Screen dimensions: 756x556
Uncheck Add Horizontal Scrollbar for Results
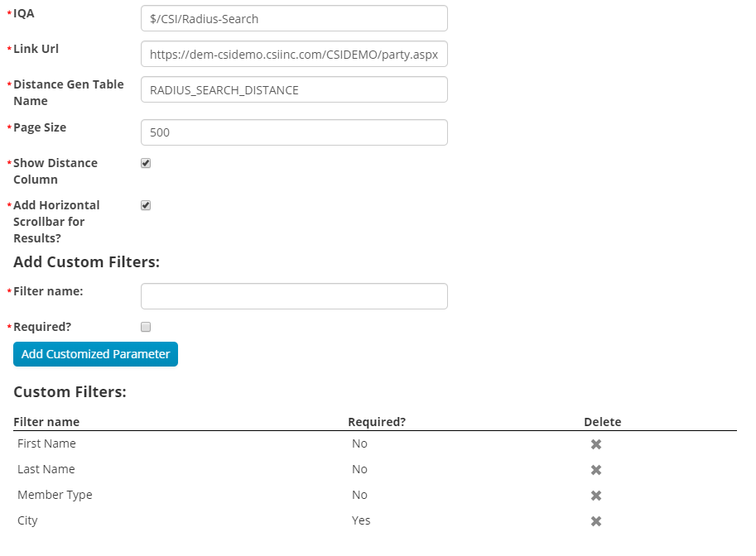146,206
